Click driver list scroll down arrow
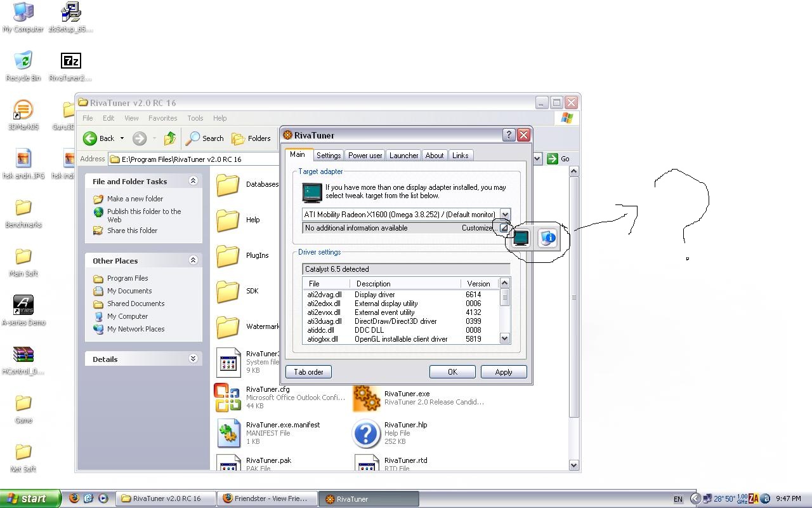Viewport: 812px width, 508px height. click(x=505, y=338)
